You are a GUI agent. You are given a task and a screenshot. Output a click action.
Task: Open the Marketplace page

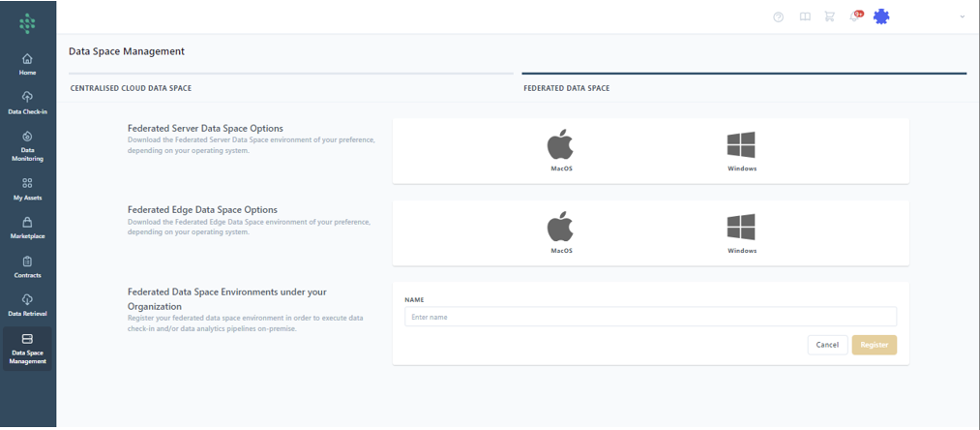27,227
